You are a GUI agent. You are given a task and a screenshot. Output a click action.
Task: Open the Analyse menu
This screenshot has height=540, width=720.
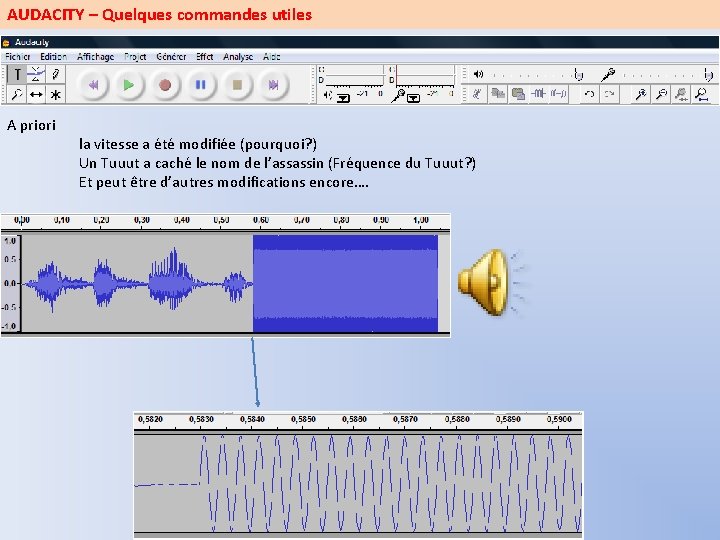tap(238, 56)
